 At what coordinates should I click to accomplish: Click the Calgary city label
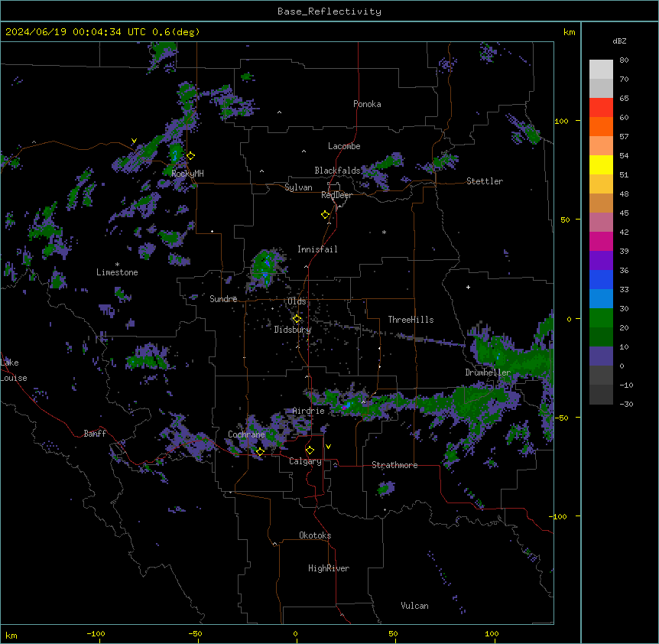305,461
